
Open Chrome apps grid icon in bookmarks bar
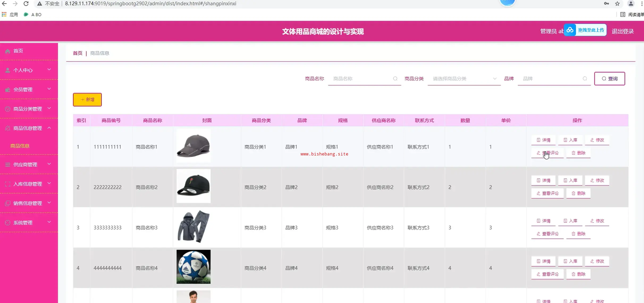pyautogui.click(x=4, y=14)
